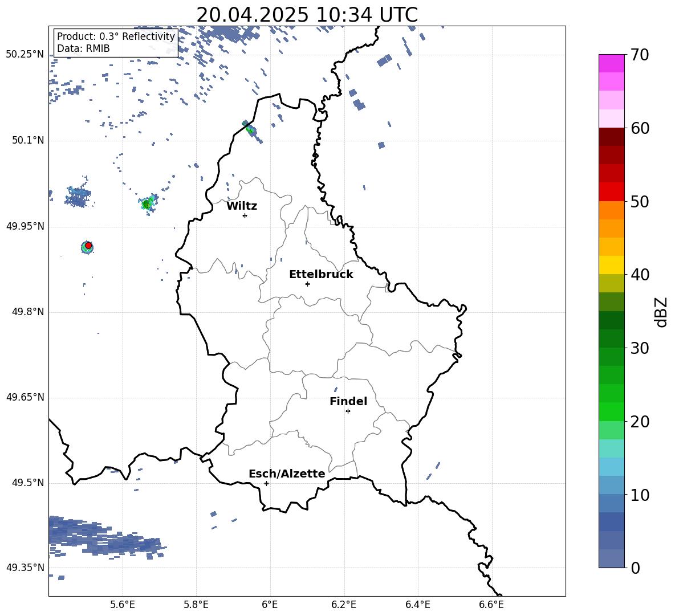Viewport: 675px width, 616px height.
Task: Click the 10 tick on colorbar
Action: click(x=640, y=495)
